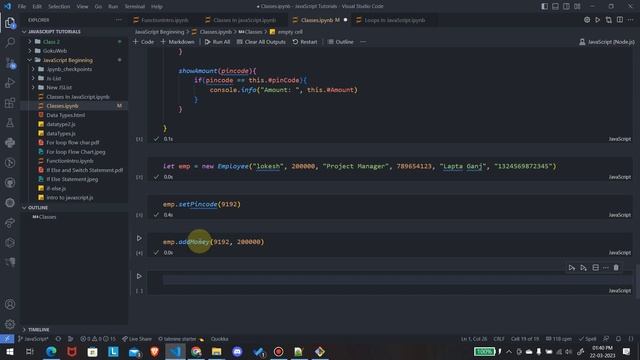Open the Search view in activity bar
640x360 pixels.
10,43
